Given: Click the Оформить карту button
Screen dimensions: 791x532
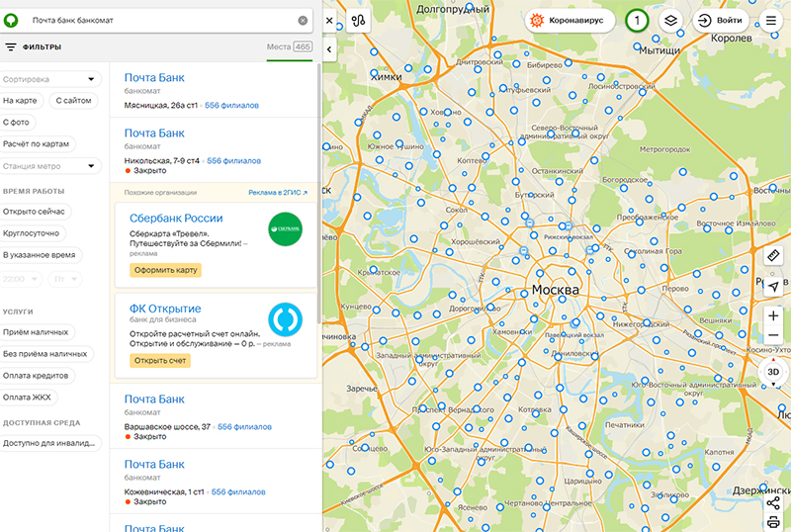Looking at the screenshot, I should [165, 270].
